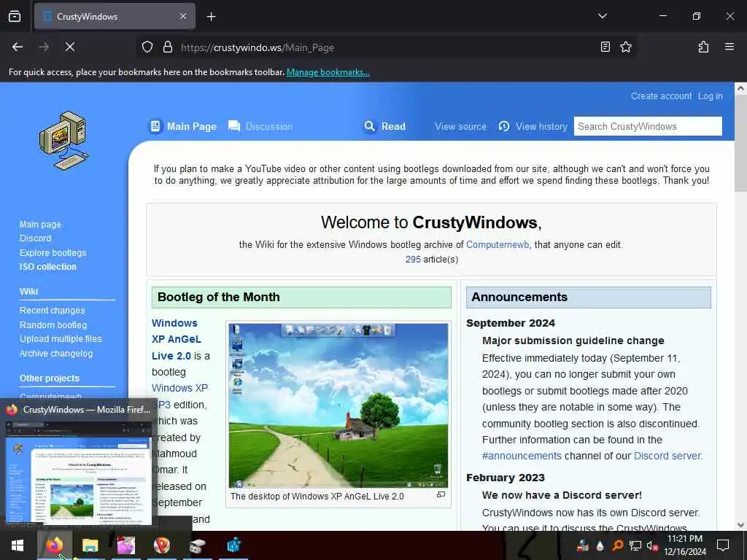Select the Read tab

[384, 126]
